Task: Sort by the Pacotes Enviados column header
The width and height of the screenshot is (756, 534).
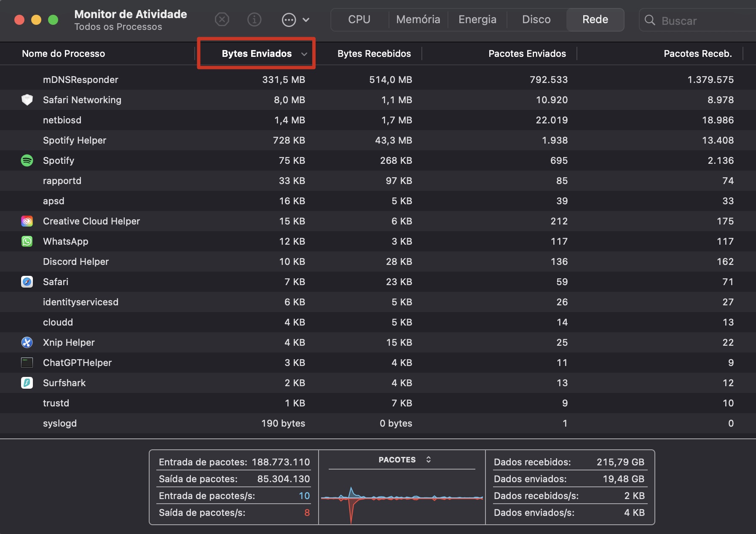Action: coord(527,53)
